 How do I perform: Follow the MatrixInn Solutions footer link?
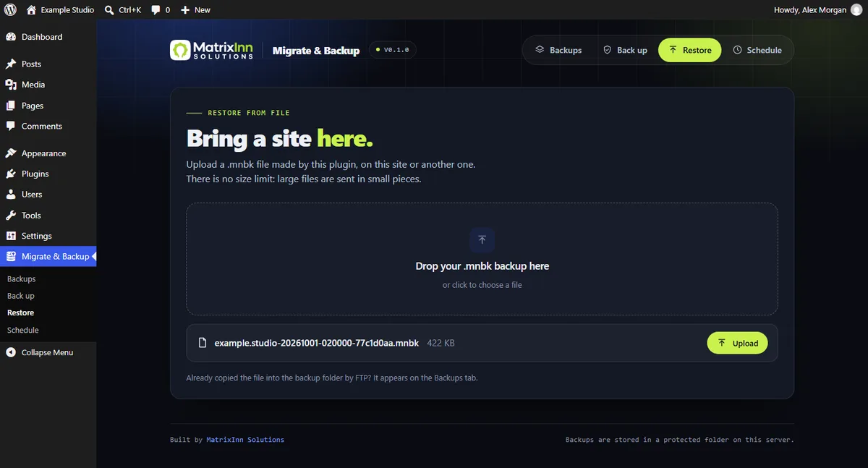tap(245, 440)
